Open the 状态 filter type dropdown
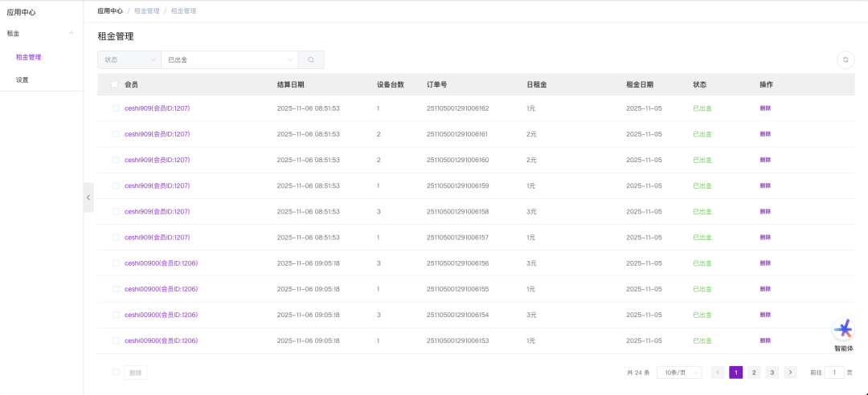Viewport: 868px width, 395px height. pos(129,59)
